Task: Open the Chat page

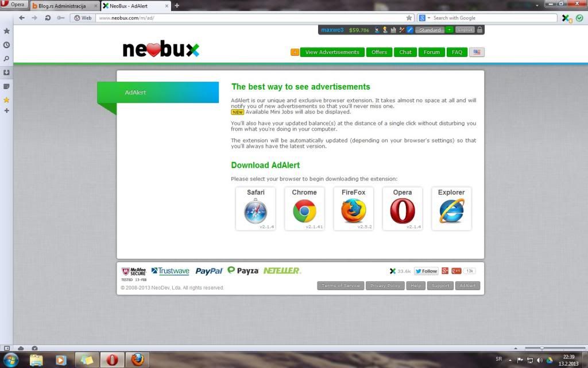Action: (405, 52)
